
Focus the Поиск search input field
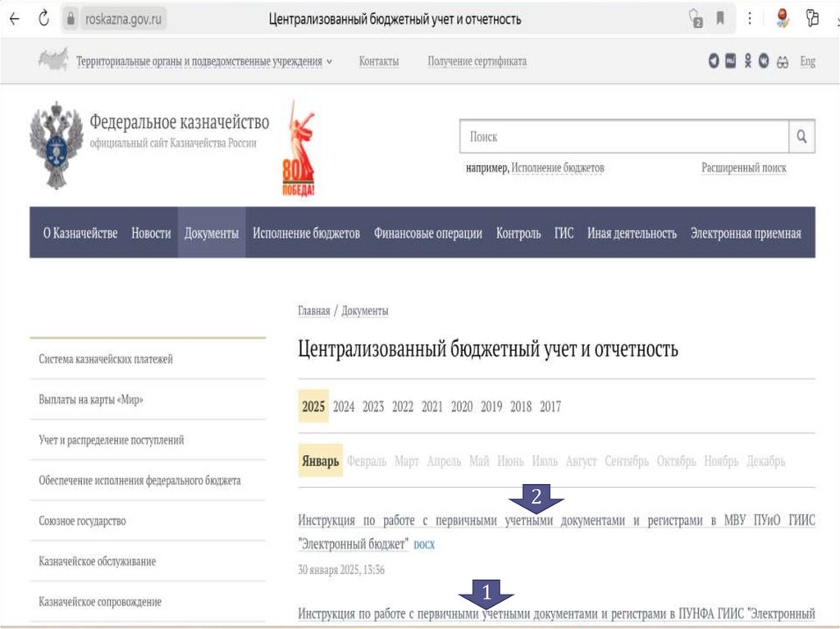tap(624, 137)
